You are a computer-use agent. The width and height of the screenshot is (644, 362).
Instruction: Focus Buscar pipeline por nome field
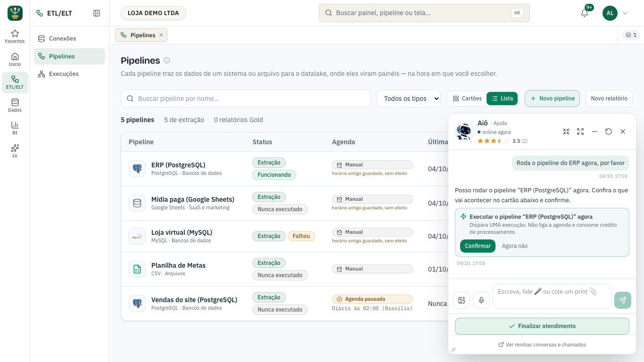246,99
